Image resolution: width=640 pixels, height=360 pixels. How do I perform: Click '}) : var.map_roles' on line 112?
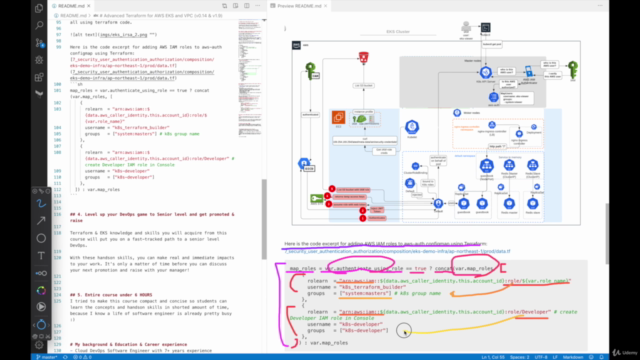(x=98, y=189)
